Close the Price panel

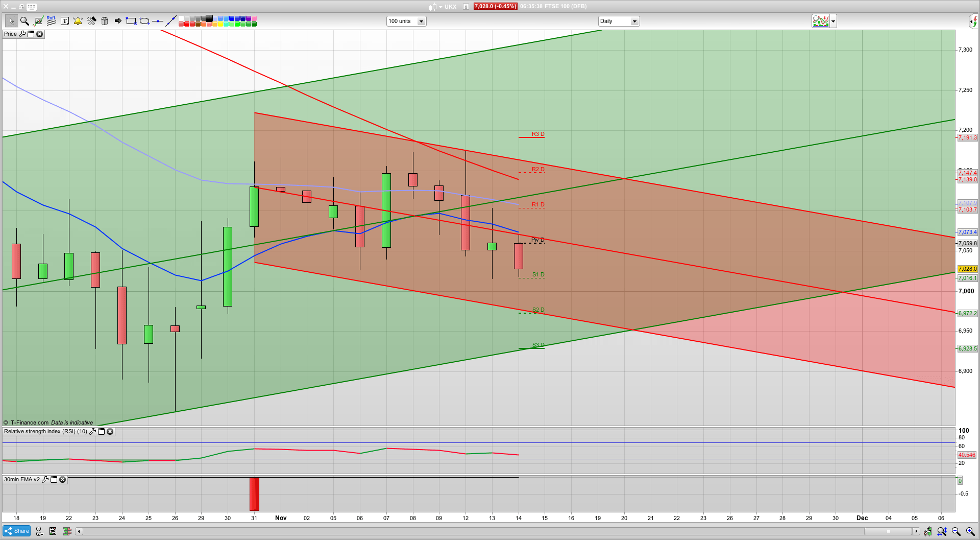[39, 34]
